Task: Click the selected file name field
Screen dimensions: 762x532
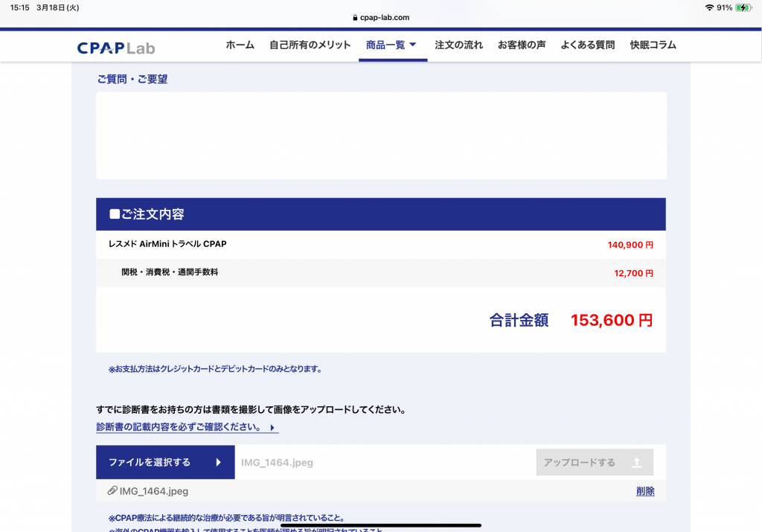Action: tap(385, 462)
